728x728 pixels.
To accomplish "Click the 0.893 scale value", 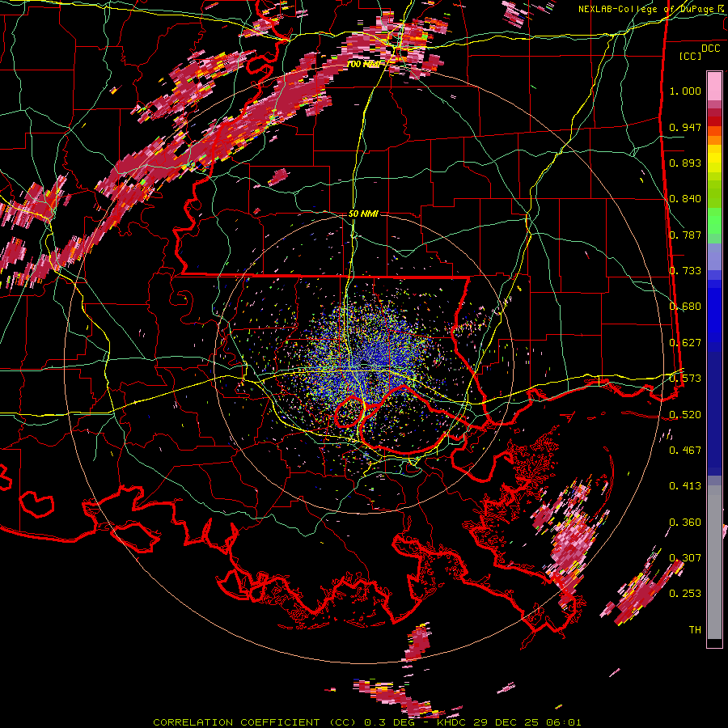I will point(685,163).
